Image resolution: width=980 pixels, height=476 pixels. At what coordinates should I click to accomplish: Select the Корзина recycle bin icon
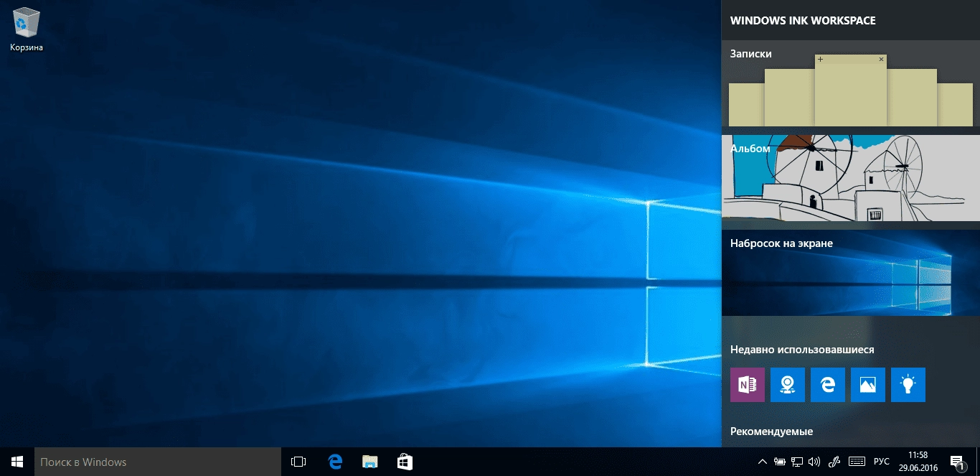tap(27, 30)
